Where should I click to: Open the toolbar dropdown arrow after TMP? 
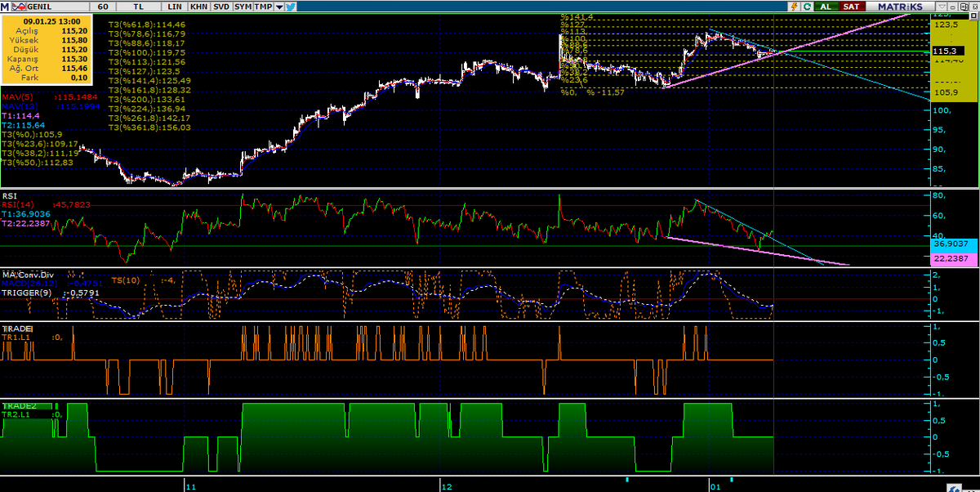279,6
